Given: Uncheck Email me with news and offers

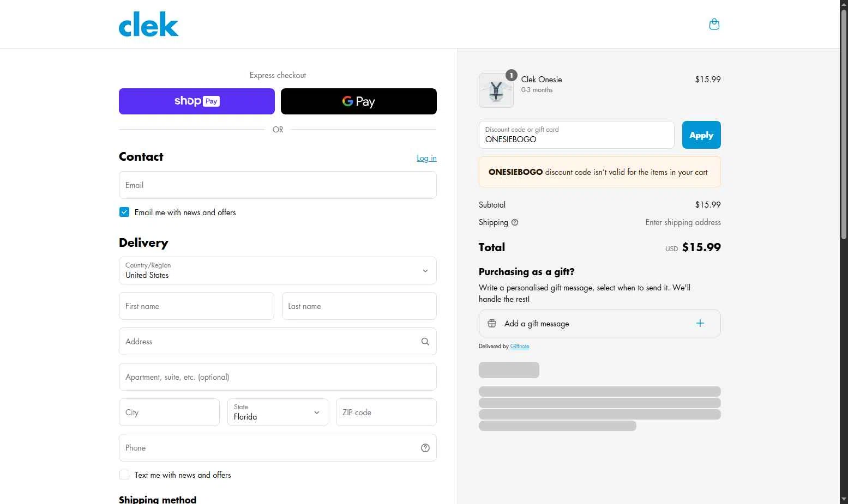Looking at the screenshot, I should (124, 212).
